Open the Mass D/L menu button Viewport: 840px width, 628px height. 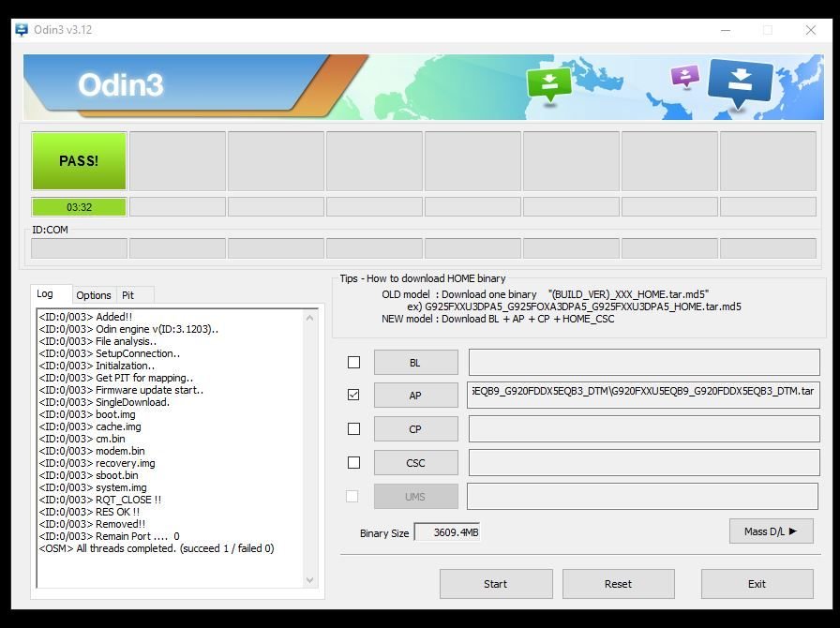(x=771, y=531)
